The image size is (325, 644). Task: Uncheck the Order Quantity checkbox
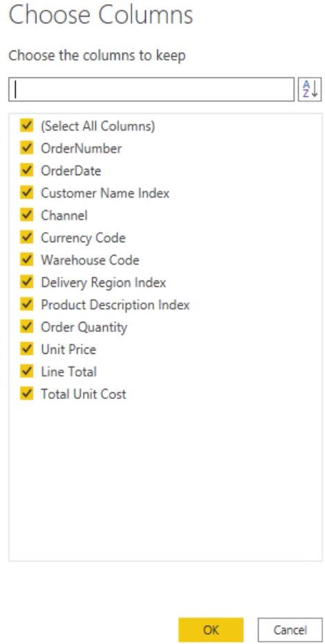[27, 327]
